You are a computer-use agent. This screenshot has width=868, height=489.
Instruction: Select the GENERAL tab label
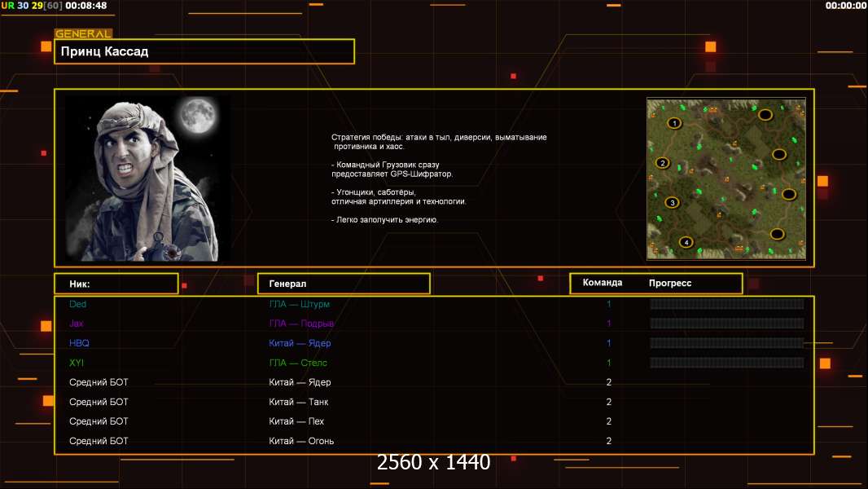[83, 34]
